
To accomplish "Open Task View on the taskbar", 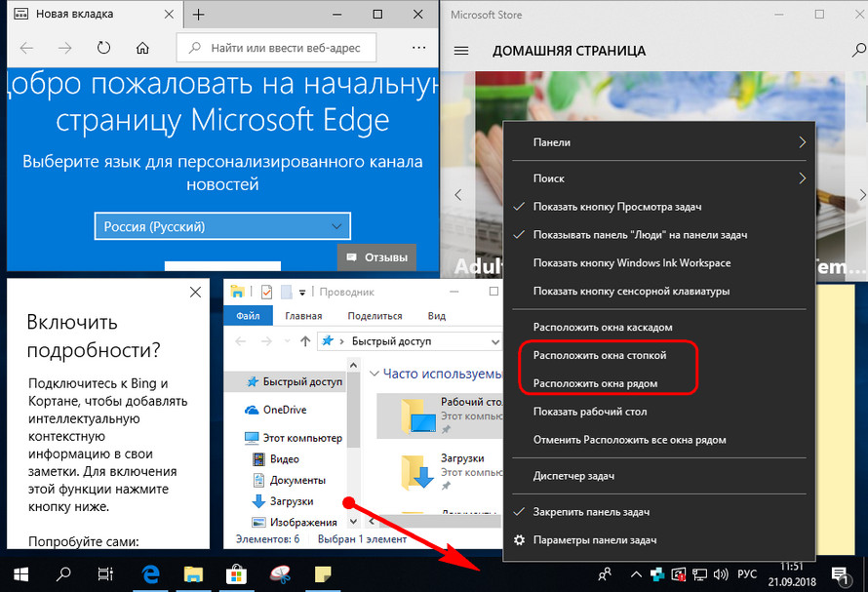I will [x=105, y=574].
